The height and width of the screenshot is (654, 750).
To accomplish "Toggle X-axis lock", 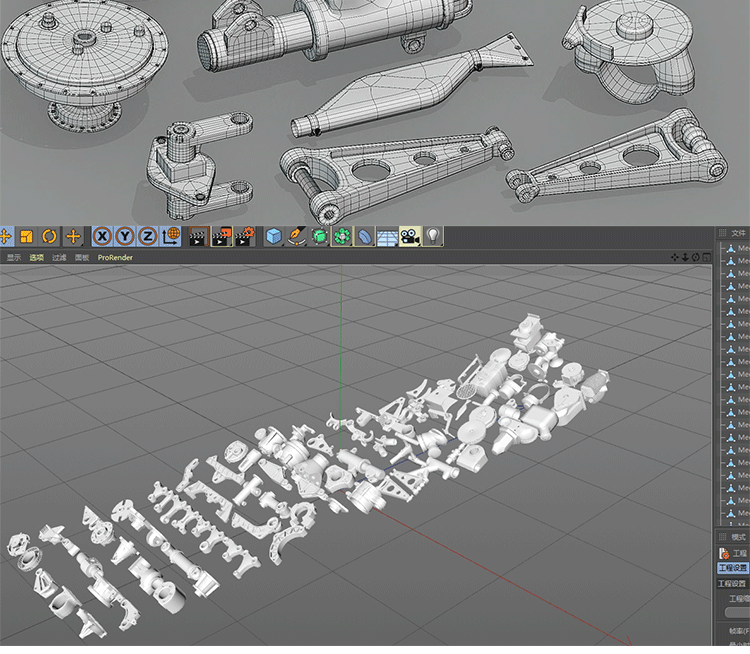I will coord(102,237).
